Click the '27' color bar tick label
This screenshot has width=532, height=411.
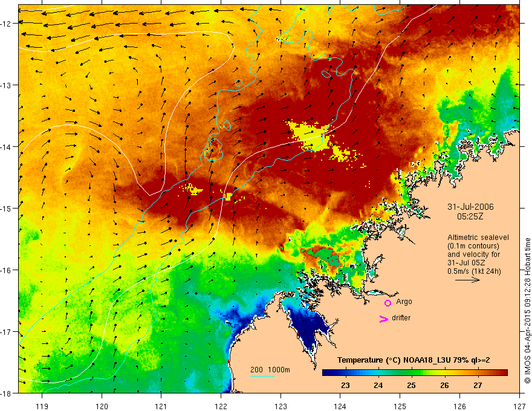pos(478,385)
